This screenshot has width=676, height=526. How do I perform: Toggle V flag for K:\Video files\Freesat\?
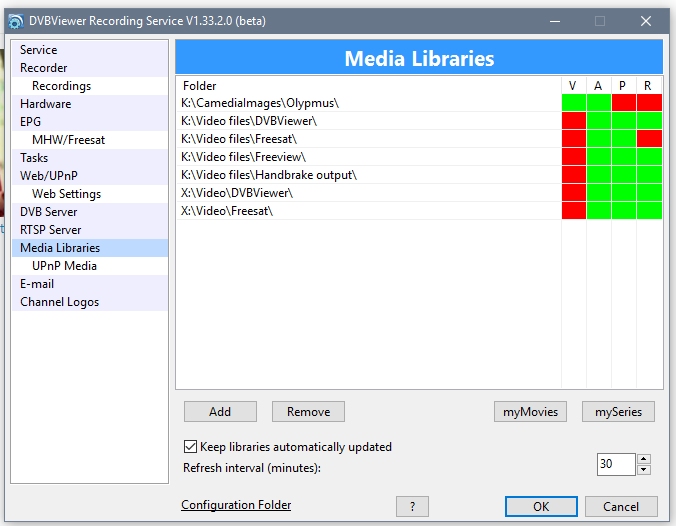(574, 139)
